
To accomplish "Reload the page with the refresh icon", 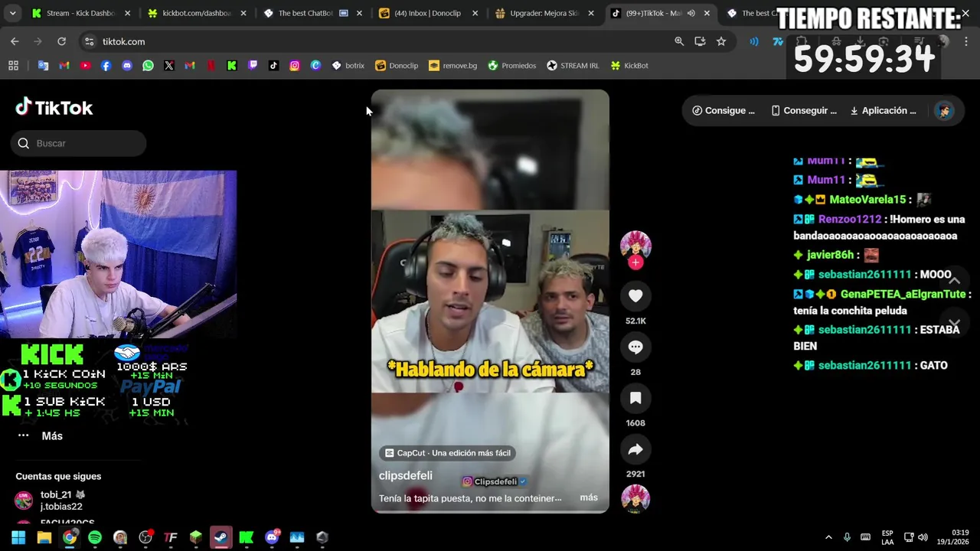I will coord(61,41).
